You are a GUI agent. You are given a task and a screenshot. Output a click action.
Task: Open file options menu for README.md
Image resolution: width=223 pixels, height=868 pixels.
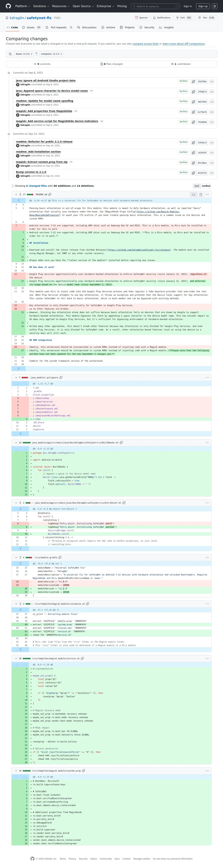(x=207, y=194)
